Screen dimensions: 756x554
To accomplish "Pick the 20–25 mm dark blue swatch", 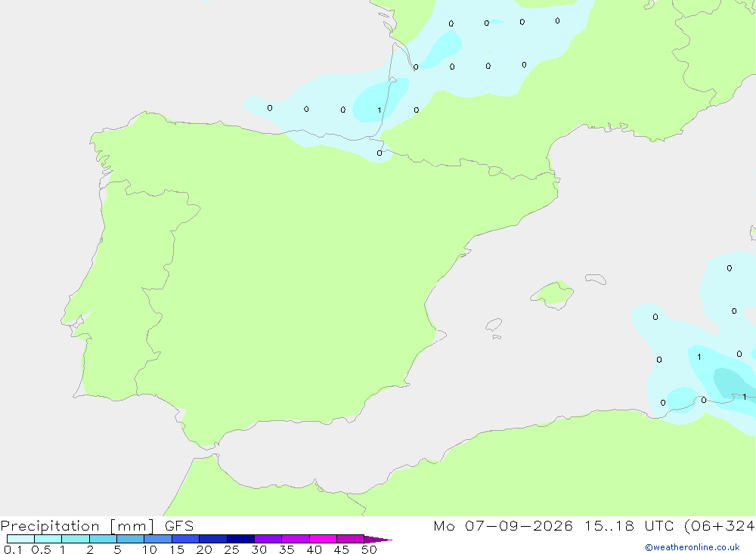I will click(x=212, y=539).
